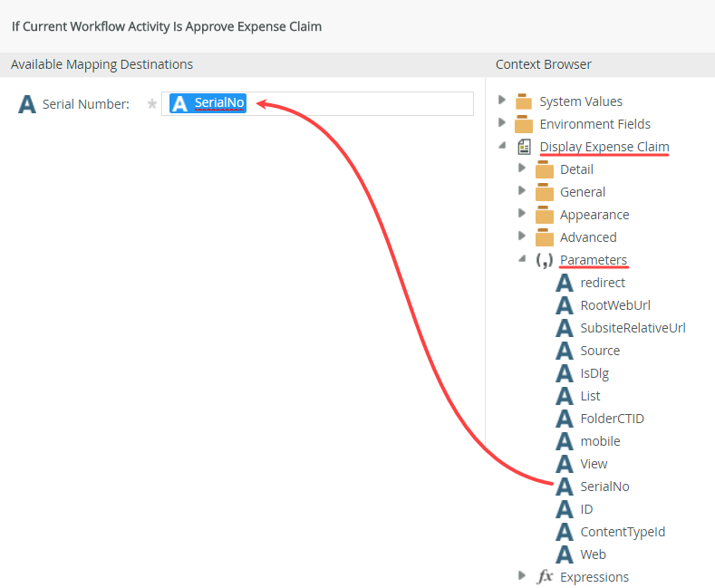This screenshot has width=715, height=588.
Task: Click the text icon beside Source
Action: point(564,351)
